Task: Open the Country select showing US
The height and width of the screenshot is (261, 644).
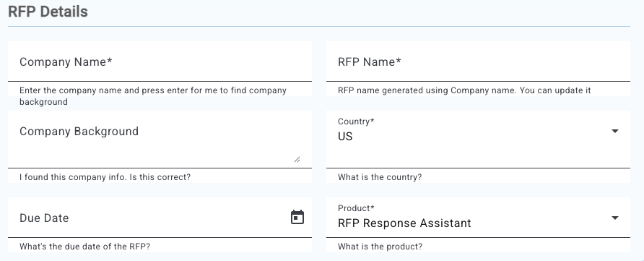Action: pyautogui.click(x=478, y=140)
